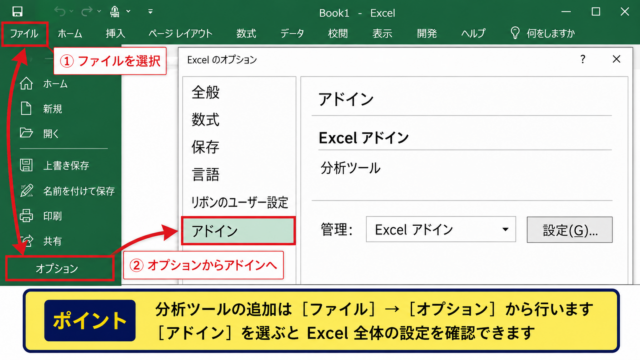Screen dimensions: 640x360
Task: Click the Save As pencil icon
Action: coord(26,190)
